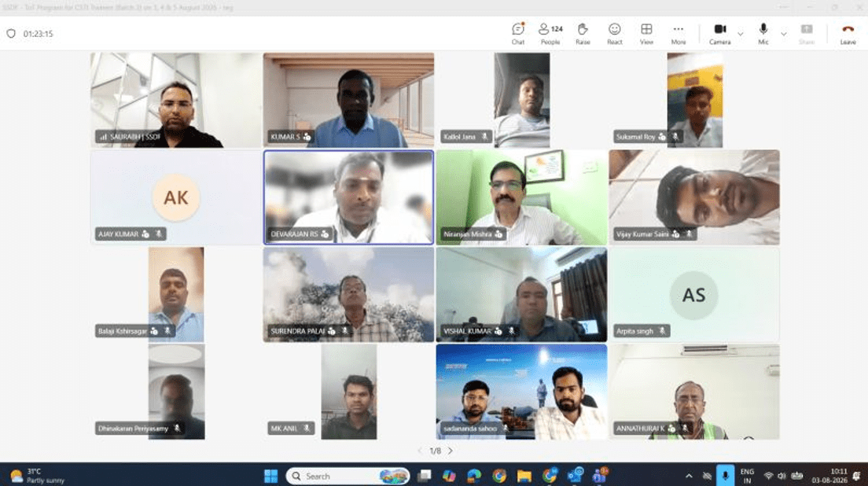Viewport: 868px width, 486px height.
Task: Click the 1/8 page indicator
Action: [435, 451]
